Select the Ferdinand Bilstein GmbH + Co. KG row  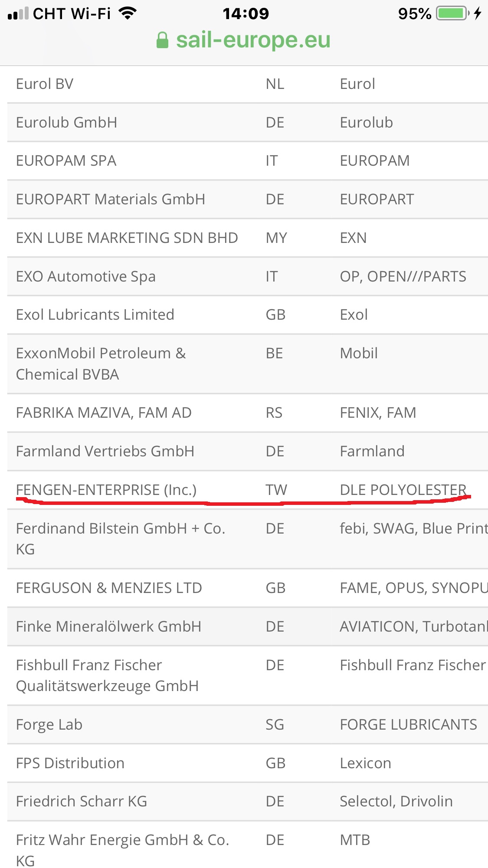(x=248, y=539)
